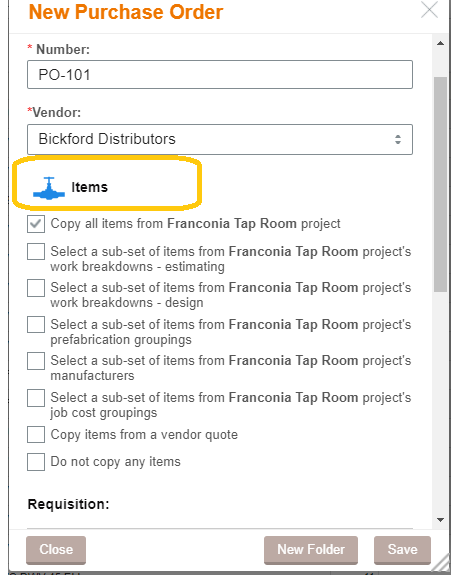451x575 pixels.
Task: Uncheck Copy all items from Franconia Tap Room
Action: pyautogui.click(x=36, y=224)
